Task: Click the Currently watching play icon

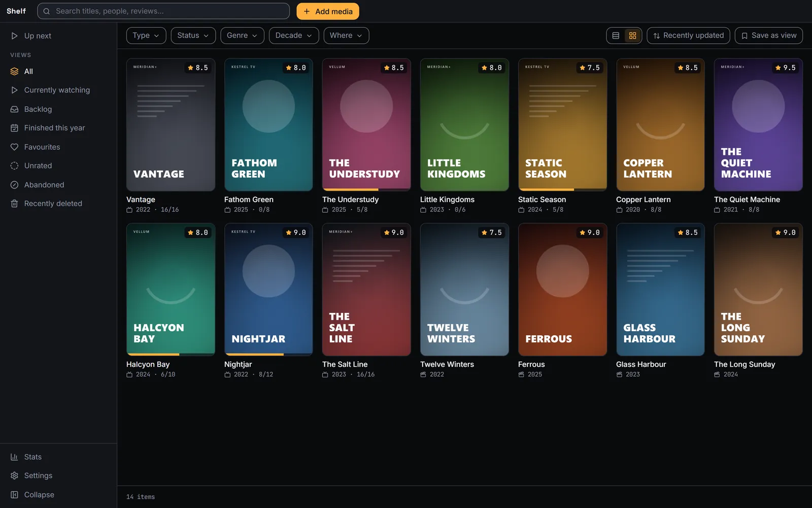Action: point(14,90)
